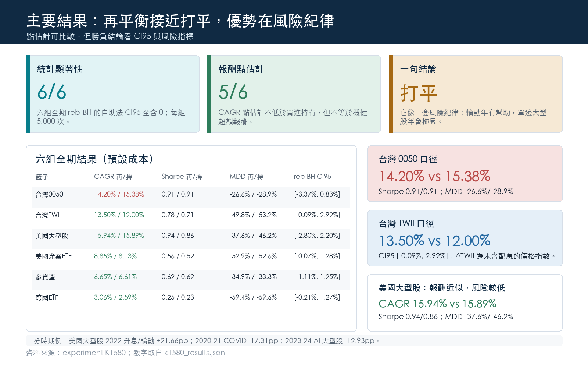Click the large red 14.20% vs 15.38%
The height and width of the screenshot is (368, 588).
point(434,176)
